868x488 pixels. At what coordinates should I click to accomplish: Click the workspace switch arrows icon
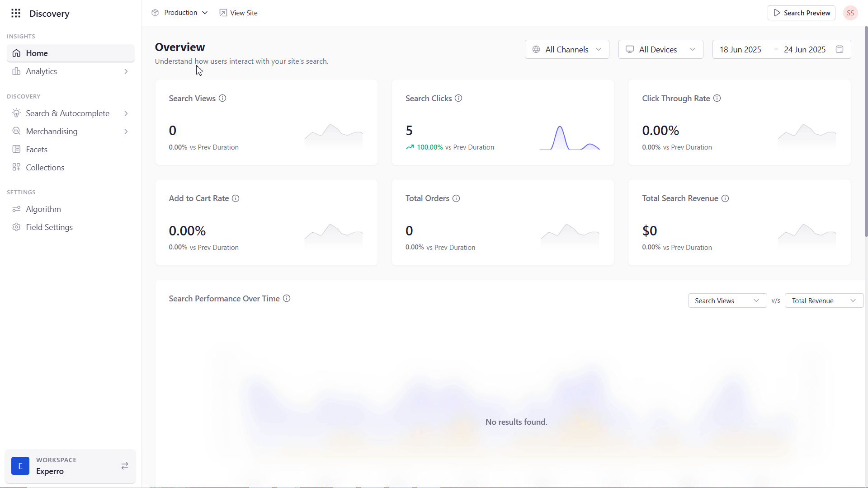125,466
